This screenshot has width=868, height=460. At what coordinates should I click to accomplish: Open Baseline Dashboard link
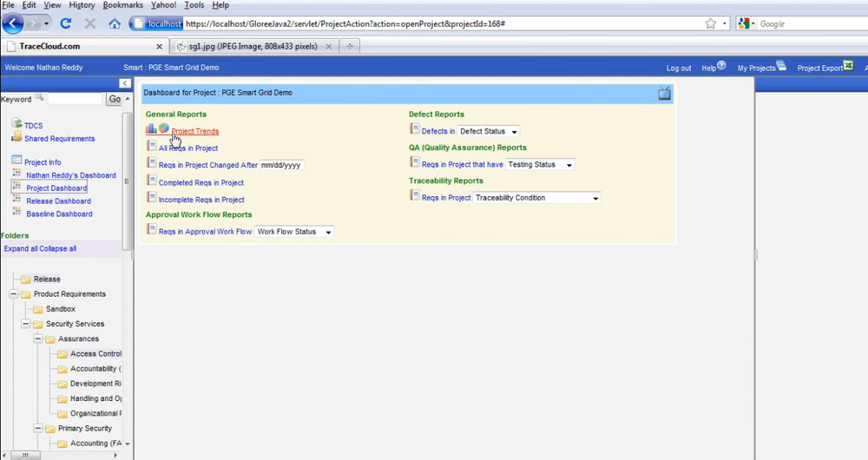[x=59, y=214]
